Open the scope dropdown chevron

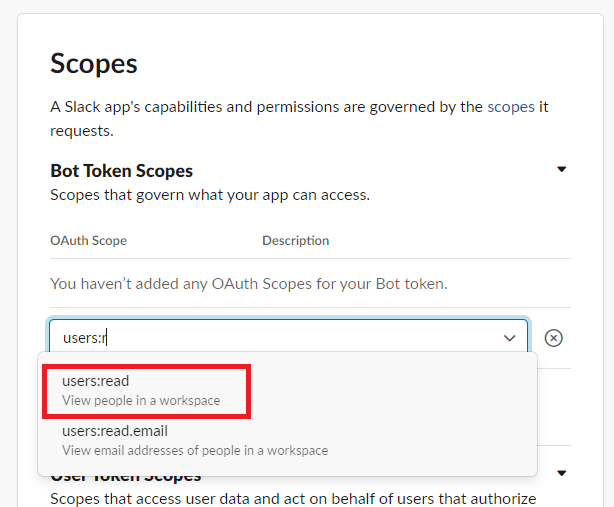pyautogui.click(x=509, y=338)
